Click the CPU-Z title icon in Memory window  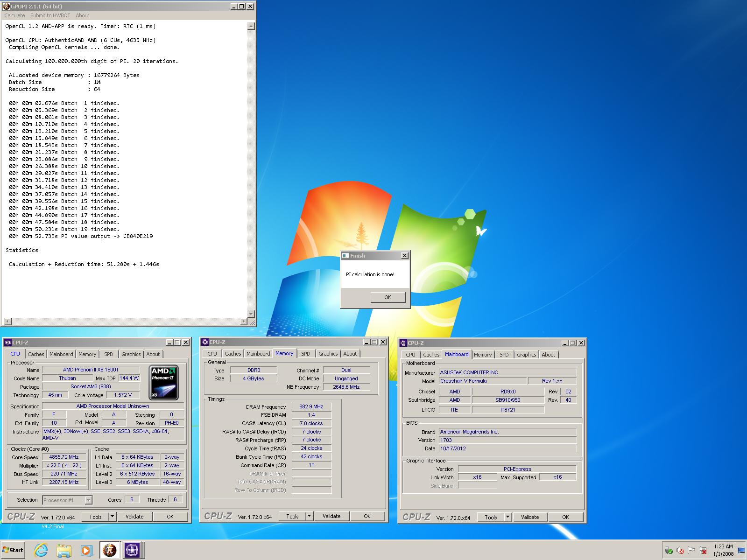click(205, 342)
